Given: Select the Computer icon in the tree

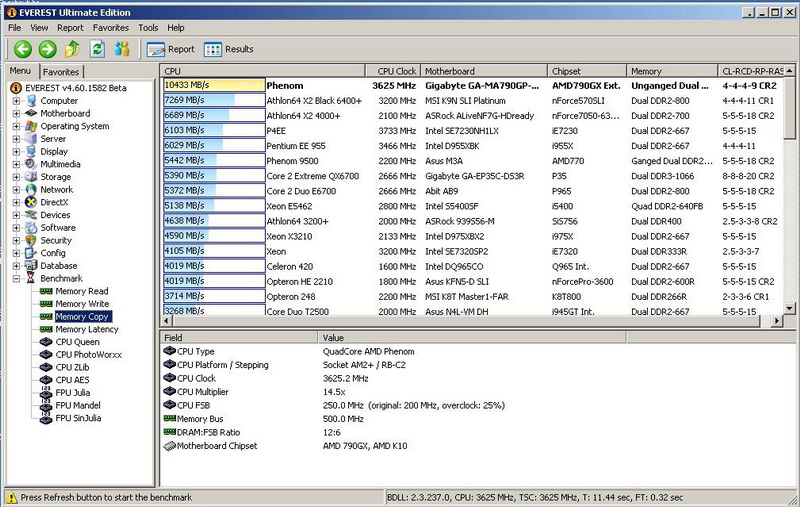Looking at the screenshot, I should [31, 101].
